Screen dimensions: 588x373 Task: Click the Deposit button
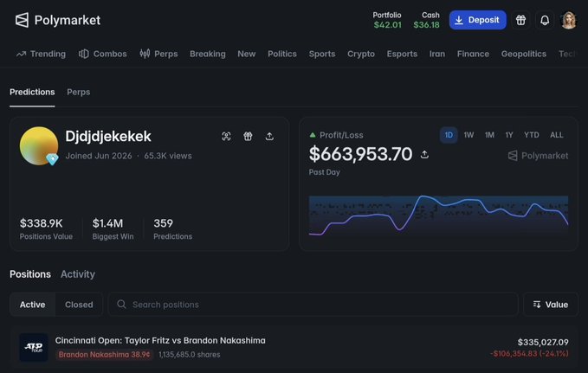coord(477,20)
